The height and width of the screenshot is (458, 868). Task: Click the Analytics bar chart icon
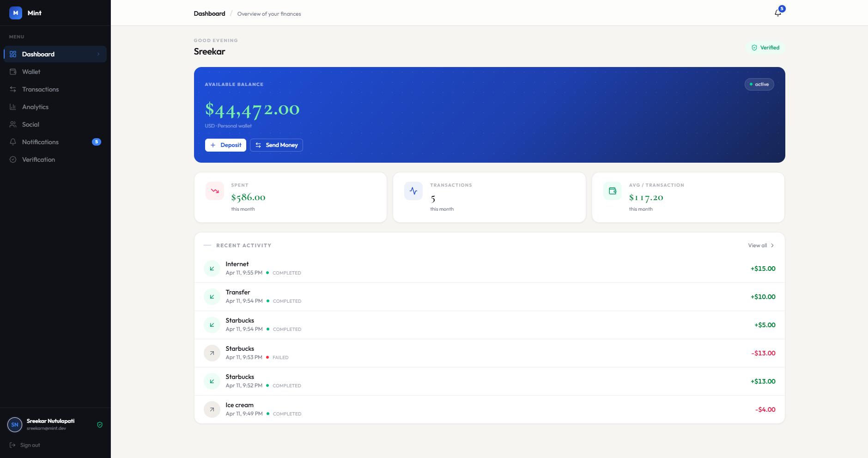[13, 107]
